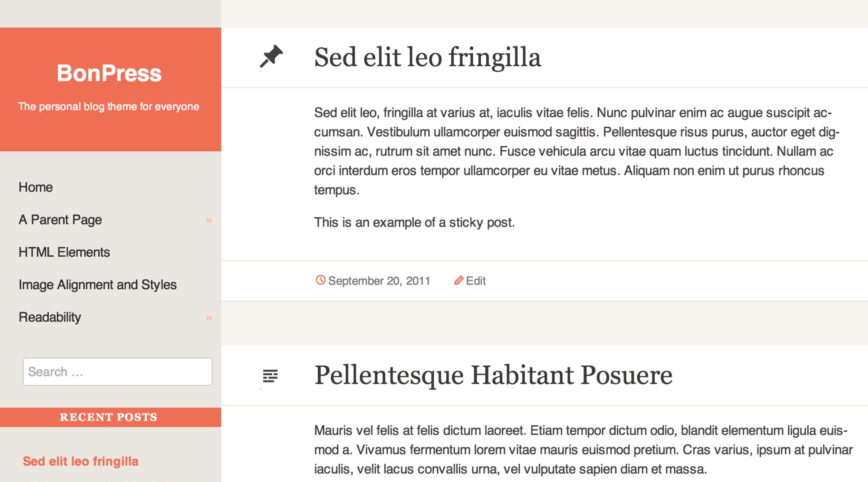Expand the A Parent Page submenu arrow
Image resolution: width=868 pixels, height=482 pixels.
coord(209,220)
